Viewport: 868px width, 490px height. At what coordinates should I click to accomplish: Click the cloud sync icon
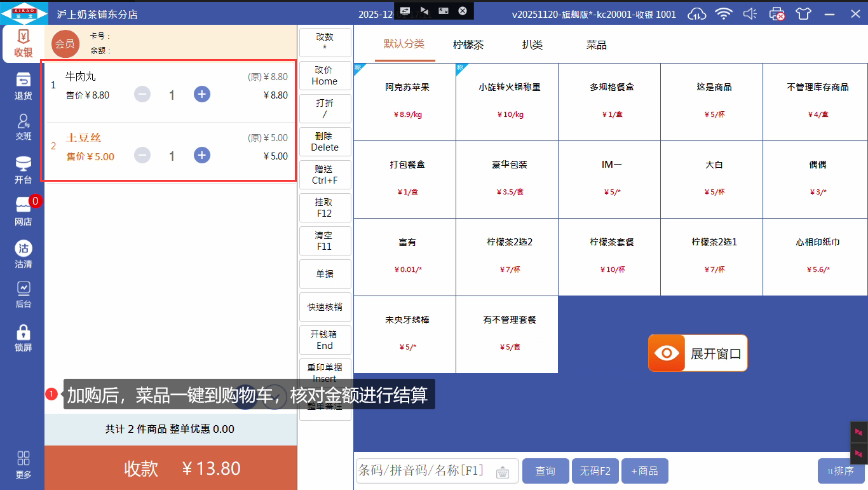(697, 14)
